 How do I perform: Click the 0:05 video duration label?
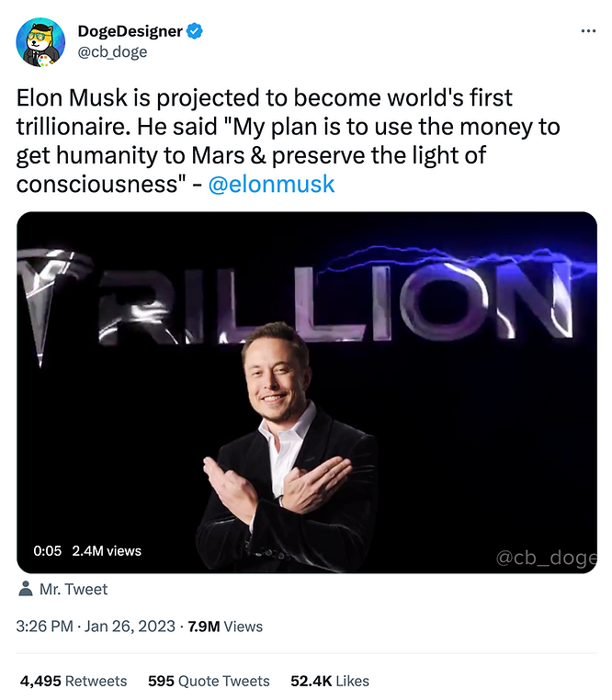(48, 551)
